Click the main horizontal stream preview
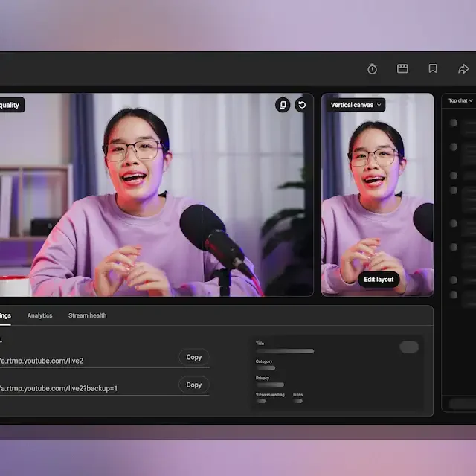Screen dimensions: 476x476 pos(157,195)
